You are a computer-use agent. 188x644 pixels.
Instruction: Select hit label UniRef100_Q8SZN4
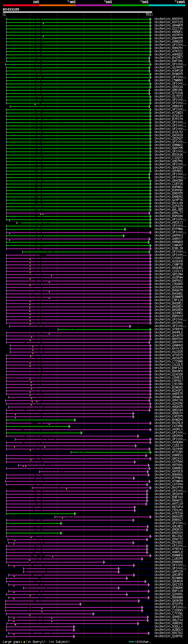[169, 274]
